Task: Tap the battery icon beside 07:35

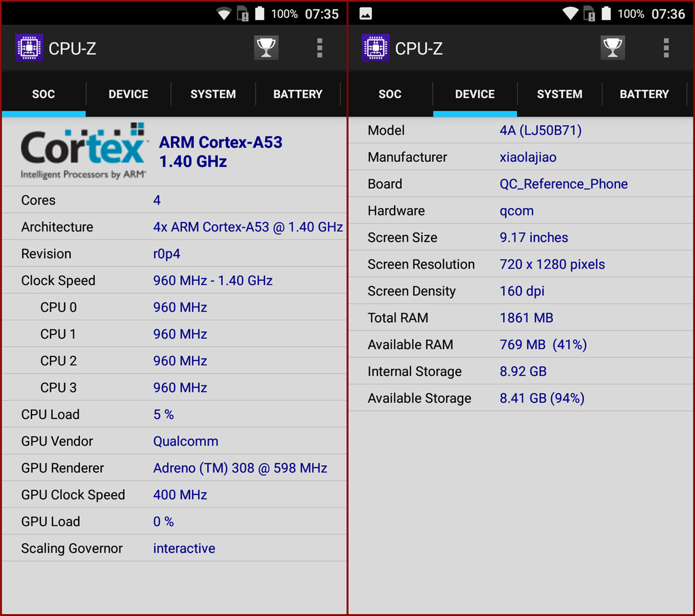Action: tap(260, 14)
